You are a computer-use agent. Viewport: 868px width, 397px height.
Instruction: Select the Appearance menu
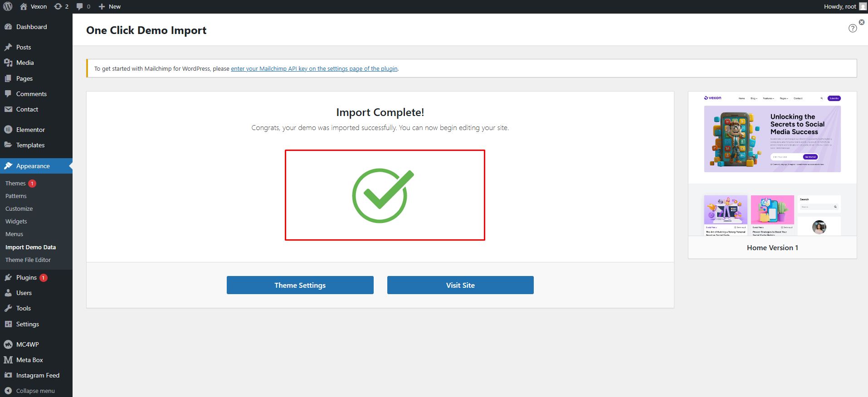(x=36, y=166)
